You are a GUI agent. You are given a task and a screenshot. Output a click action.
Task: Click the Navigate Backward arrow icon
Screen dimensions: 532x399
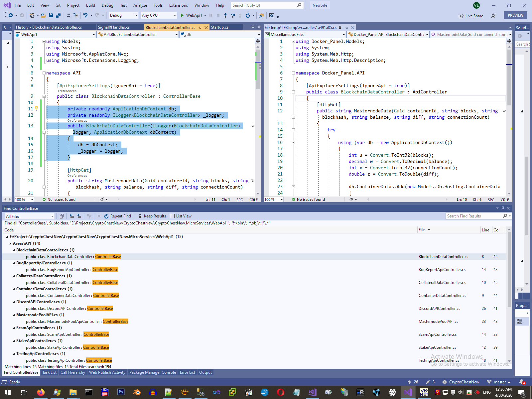pos(11,15)
